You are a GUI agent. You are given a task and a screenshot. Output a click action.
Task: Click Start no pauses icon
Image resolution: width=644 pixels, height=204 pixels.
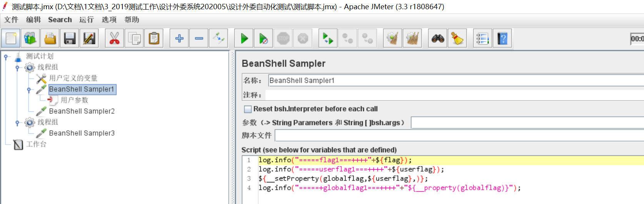[x=264, y=38]
